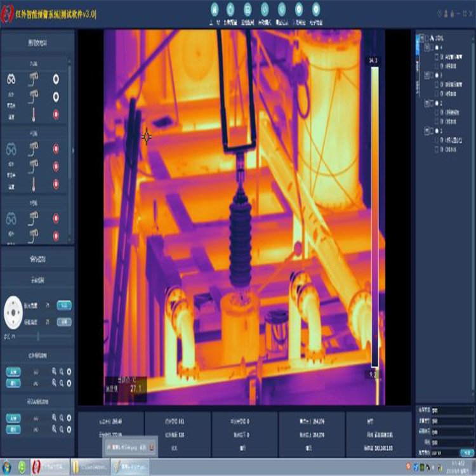Click the horizontal slider below PTZ pad

tap(38, 336)
